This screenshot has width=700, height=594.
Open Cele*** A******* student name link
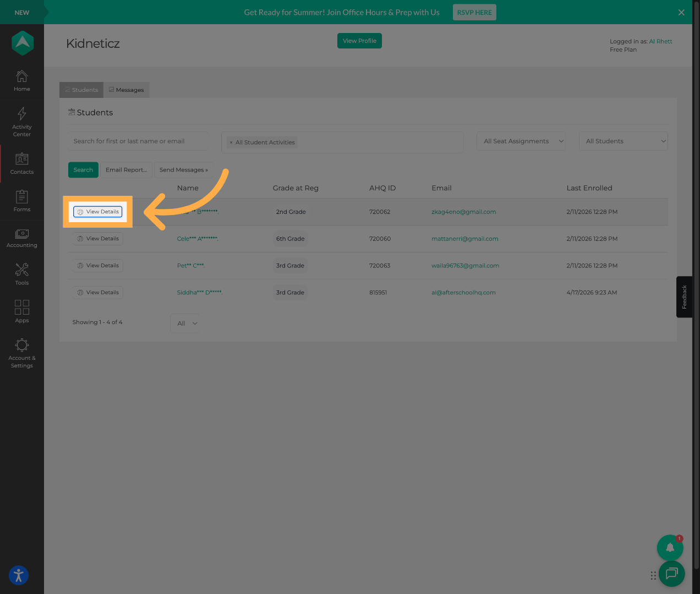pos(198,239)
